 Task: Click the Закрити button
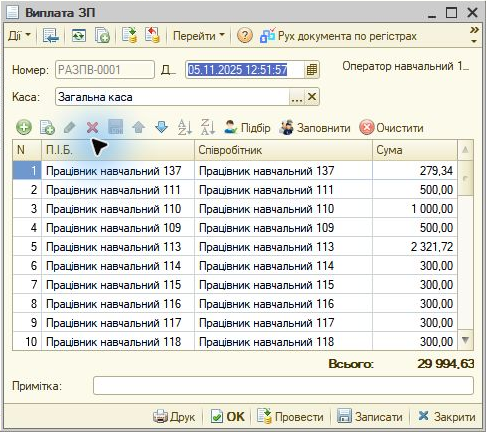click(x=447, y=417)
